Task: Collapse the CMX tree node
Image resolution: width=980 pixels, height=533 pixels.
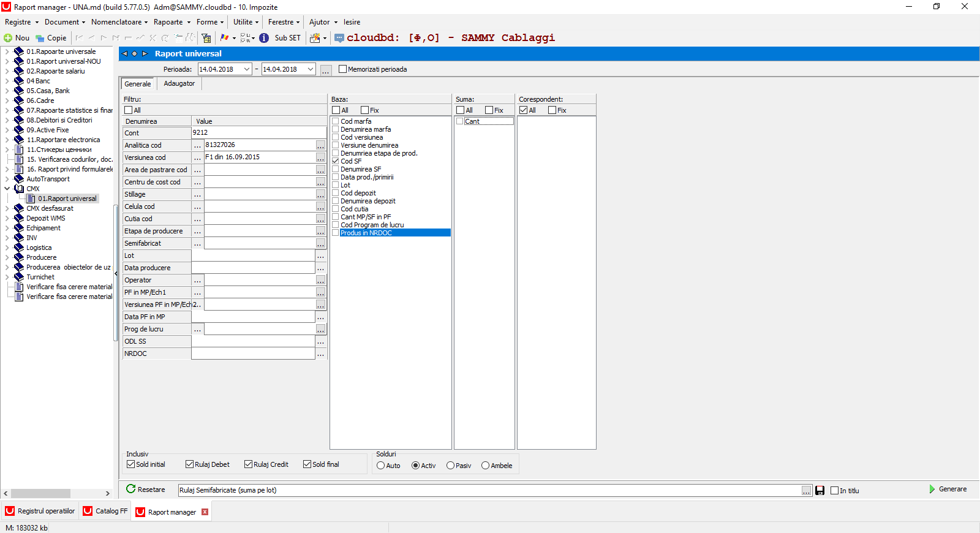Action: point(7,189)
